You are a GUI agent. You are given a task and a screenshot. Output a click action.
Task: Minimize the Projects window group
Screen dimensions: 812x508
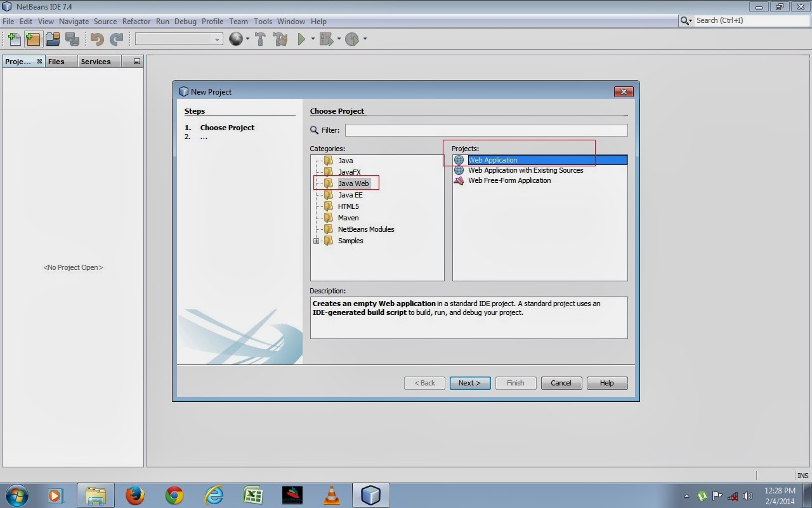(x=136, y=62)
